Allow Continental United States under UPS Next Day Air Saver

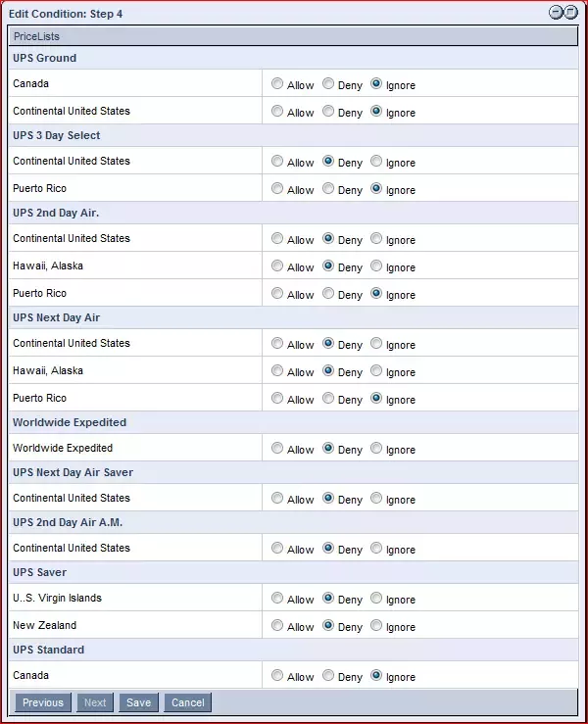click(x=277, y=498)
